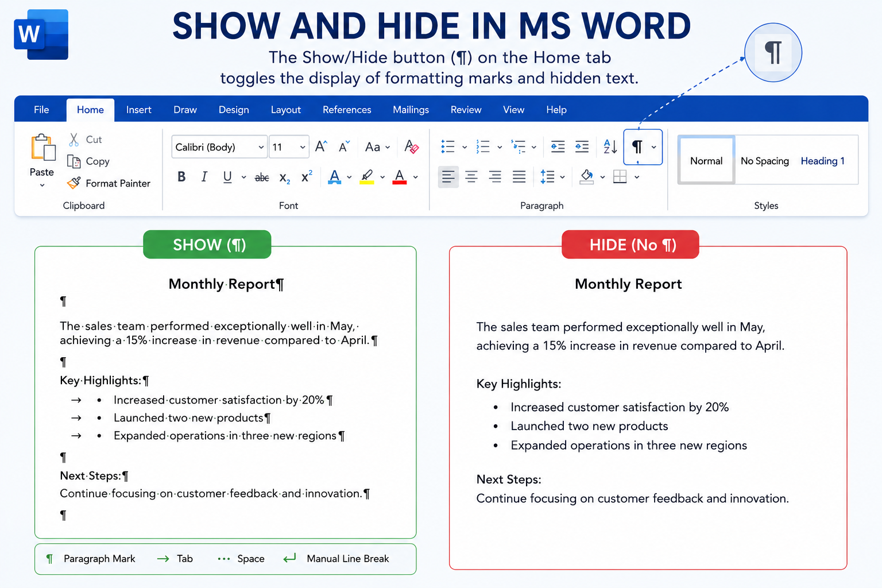Toggle underline formatting
Viewport: 882px width, 588px height.
pos(227,177)
